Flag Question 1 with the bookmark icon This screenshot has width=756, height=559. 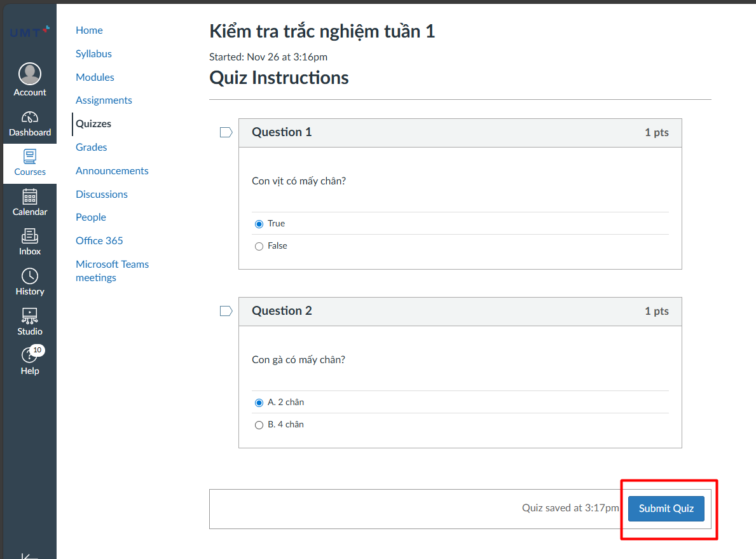(226, 132)
